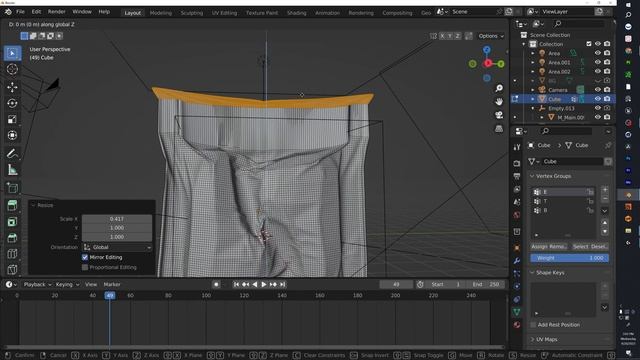Select the Measure tool

pyautogui.click(x=12, y=170)
